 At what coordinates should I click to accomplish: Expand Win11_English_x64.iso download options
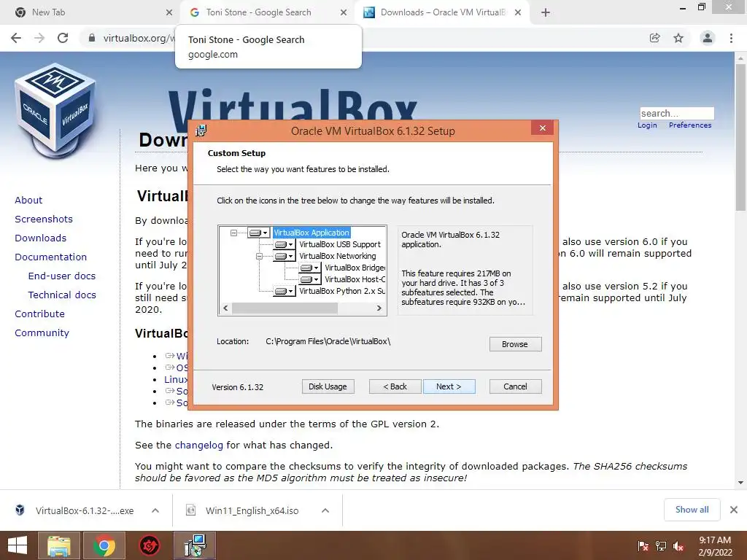coord(325,510)
